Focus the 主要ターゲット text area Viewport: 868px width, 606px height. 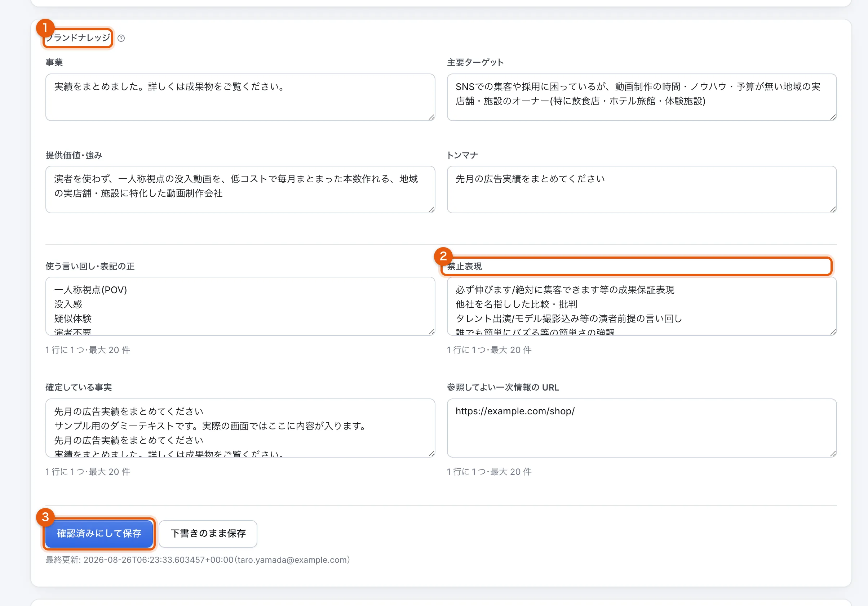click(x=642, y=97)
